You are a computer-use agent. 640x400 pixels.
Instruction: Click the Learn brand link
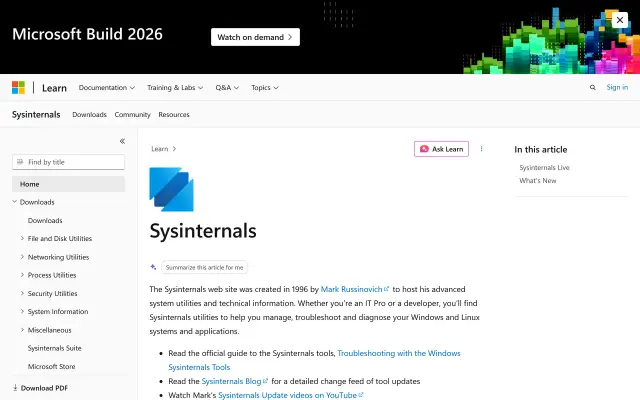pos(54,88)
